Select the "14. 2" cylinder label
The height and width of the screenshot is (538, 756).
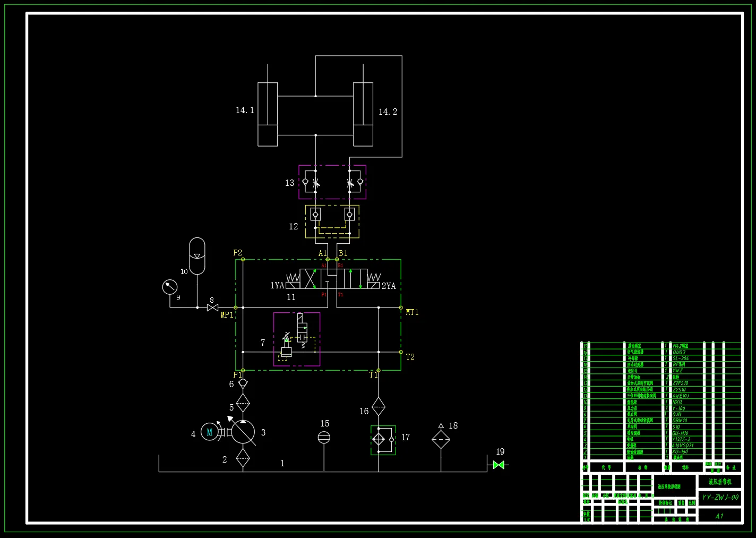pos(388,112)
